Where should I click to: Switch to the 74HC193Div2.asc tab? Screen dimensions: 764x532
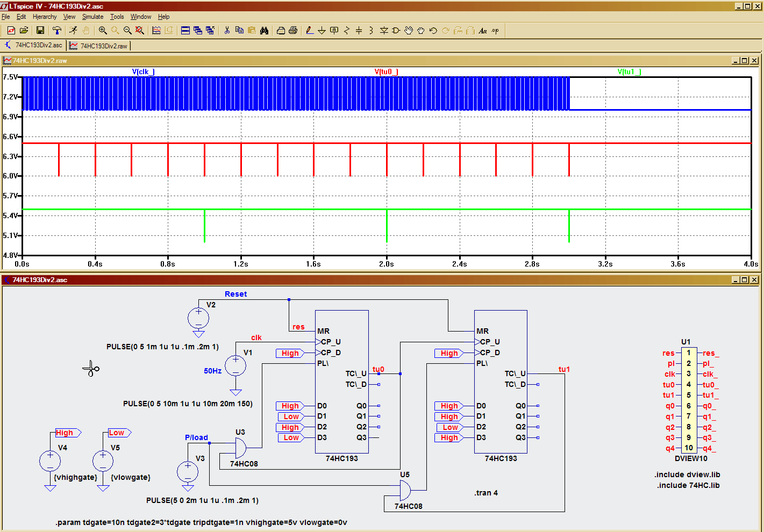33,46
